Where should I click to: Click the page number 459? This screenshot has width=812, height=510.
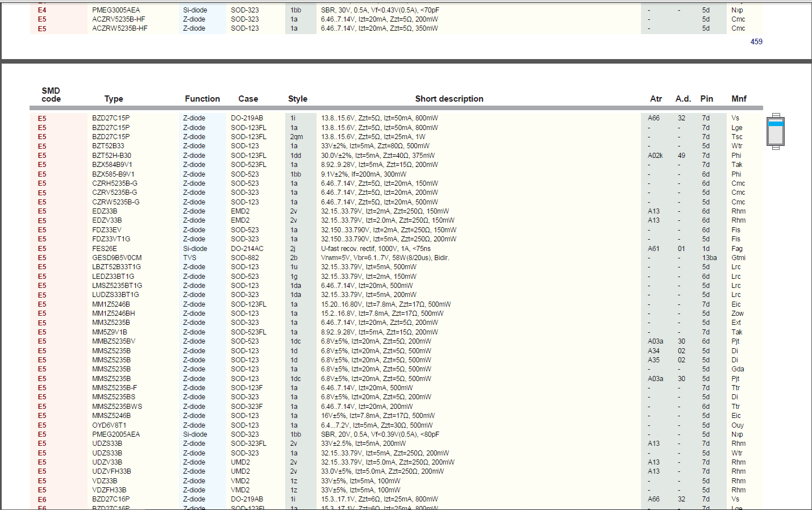click(x=756, y=41)
